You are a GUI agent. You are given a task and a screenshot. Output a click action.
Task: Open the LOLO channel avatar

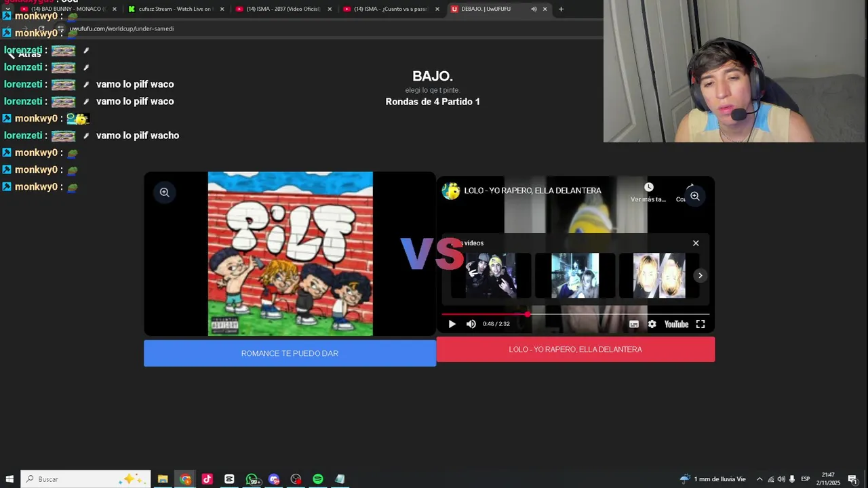pos(451,191)
